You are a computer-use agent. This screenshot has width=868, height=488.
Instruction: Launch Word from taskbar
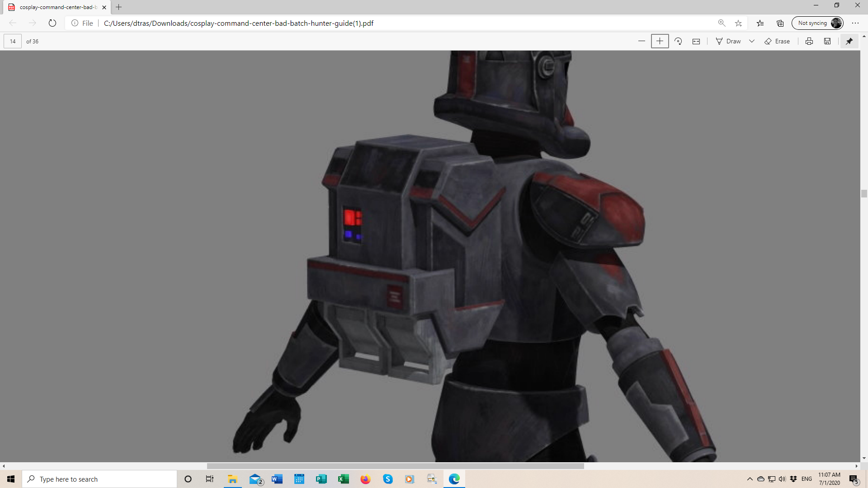coord(277,479)
